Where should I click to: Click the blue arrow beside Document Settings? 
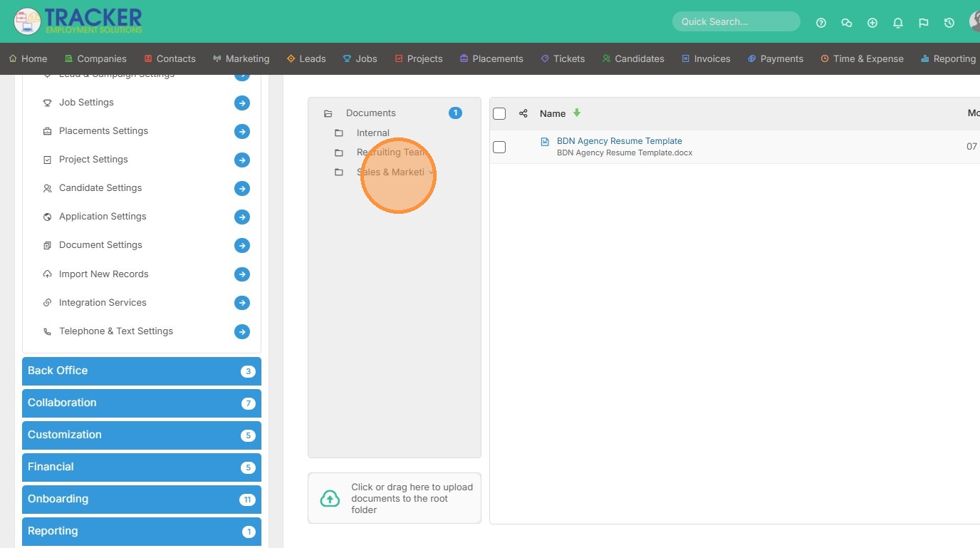point(242,245)
